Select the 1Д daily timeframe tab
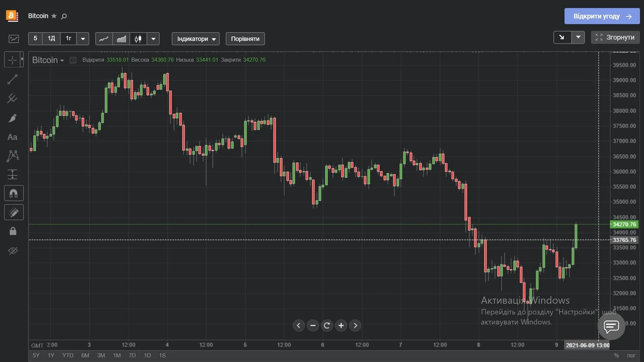The height and width of the screenshot is (362, 644). coord(51,39)
